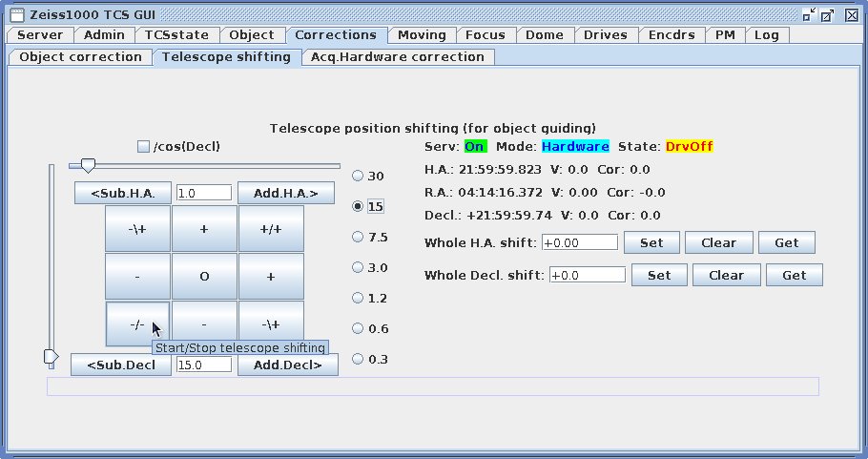Viewport: 868px width, 459px height.
Task: Enable the /cos(Decl) checkbox
Action: click(144, 147)
